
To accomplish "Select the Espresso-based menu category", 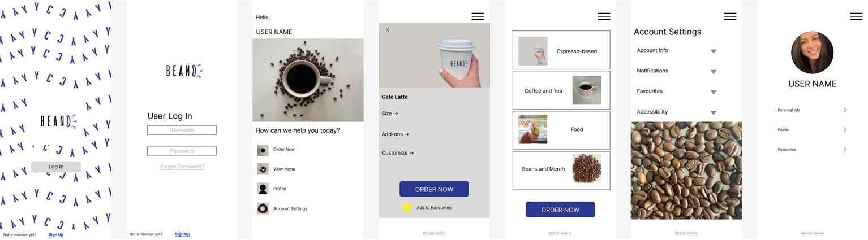I will pos(561,50).
